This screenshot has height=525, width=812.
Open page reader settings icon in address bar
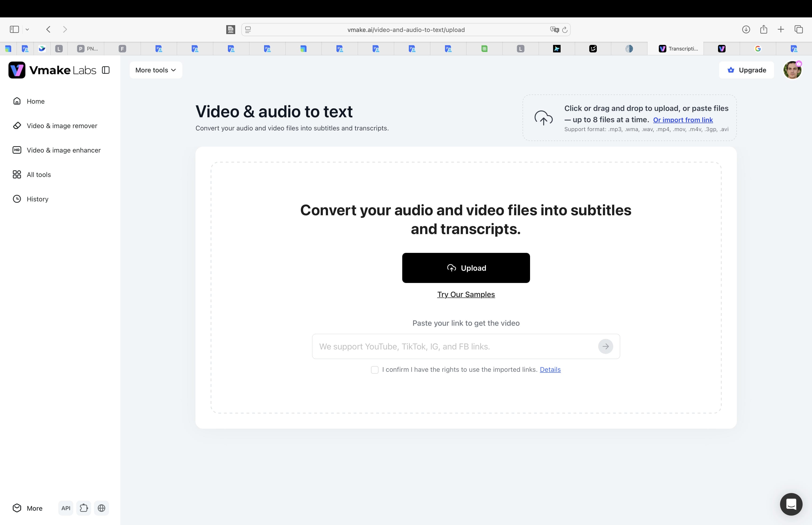(248, 30)
